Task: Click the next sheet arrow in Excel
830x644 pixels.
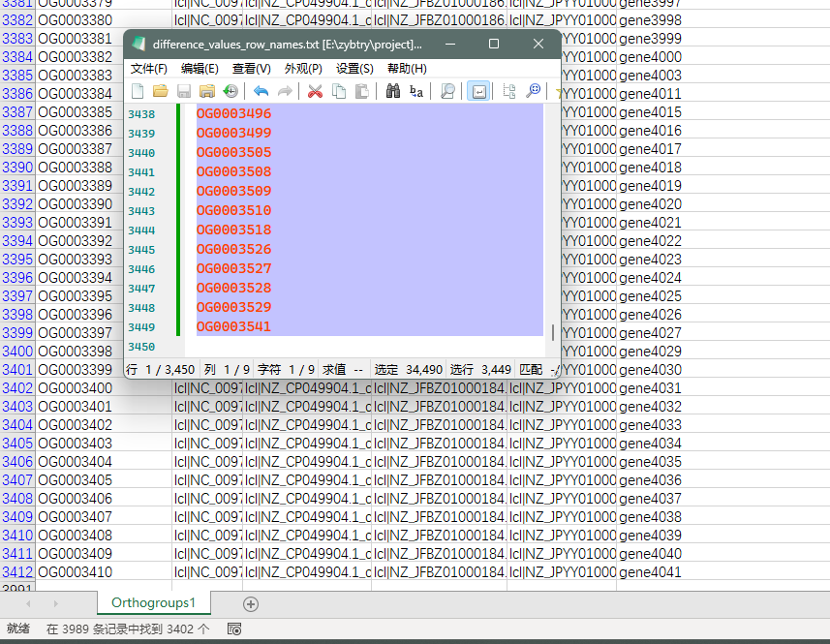Action: click(55, 603)
